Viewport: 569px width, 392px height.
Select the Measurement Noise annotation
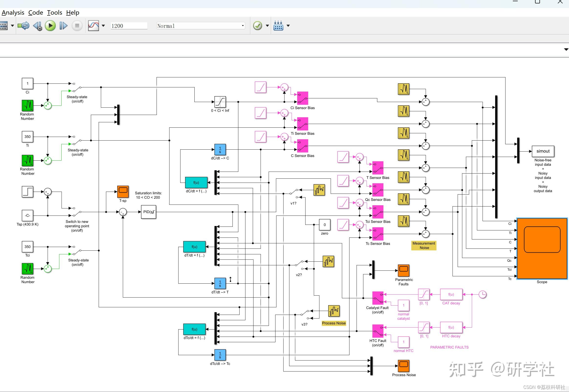point(423,245)
